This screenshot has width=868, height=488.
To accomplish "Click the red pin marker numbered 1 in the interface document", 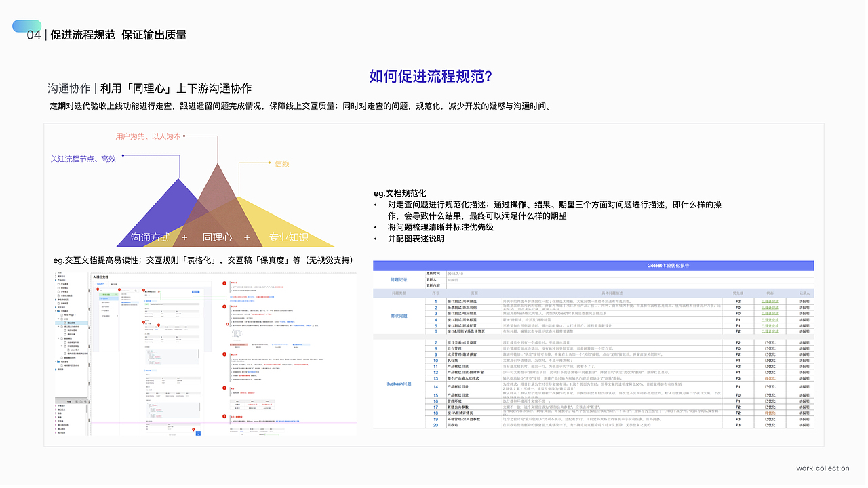I will pyautogui.click(x=98, y=289).
